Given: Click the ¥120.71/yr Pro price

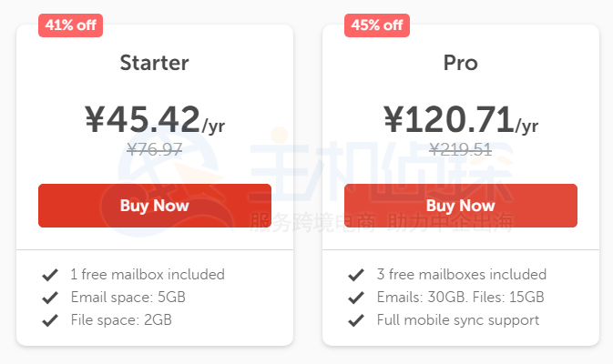Looking at the screenshot, I should coord(461,119).
